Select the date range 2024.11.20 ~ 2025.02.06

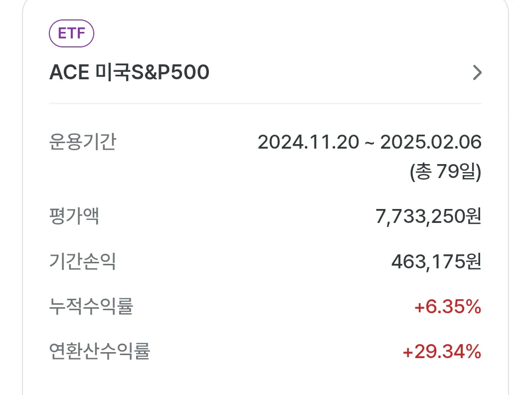pyautogui.click(x=369, y=142)
